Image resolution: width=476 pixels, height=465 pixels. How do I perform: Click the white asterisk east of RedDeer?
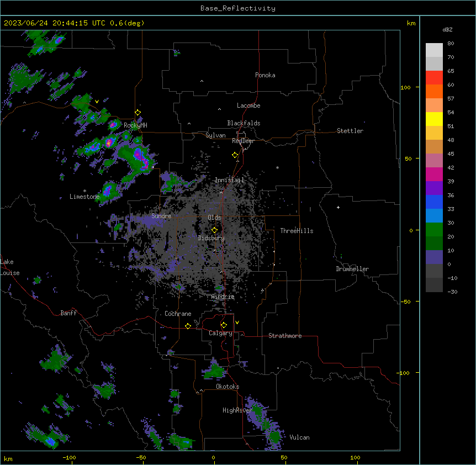[x=277, y=167]
